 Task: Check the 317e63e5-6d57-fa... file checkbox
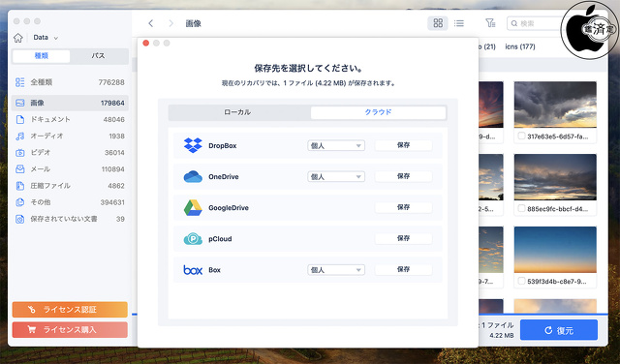[521, 136]
